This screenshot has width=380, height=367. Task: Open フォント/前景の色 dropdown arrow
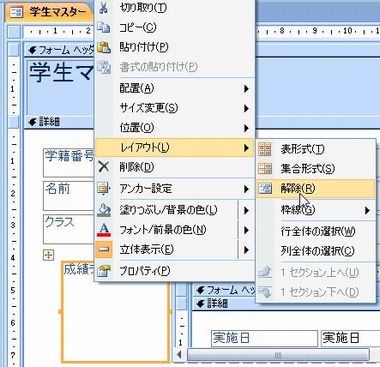[x=246, y=230]
